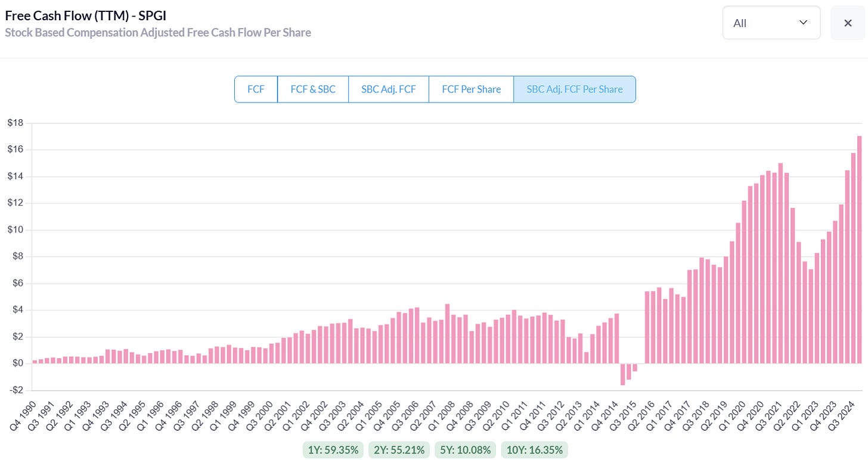
Task: Click the subtitle 'Stock Based Compensation Adjusted Free Cash Flow Per Share'
Action: (x=158, y=32)
